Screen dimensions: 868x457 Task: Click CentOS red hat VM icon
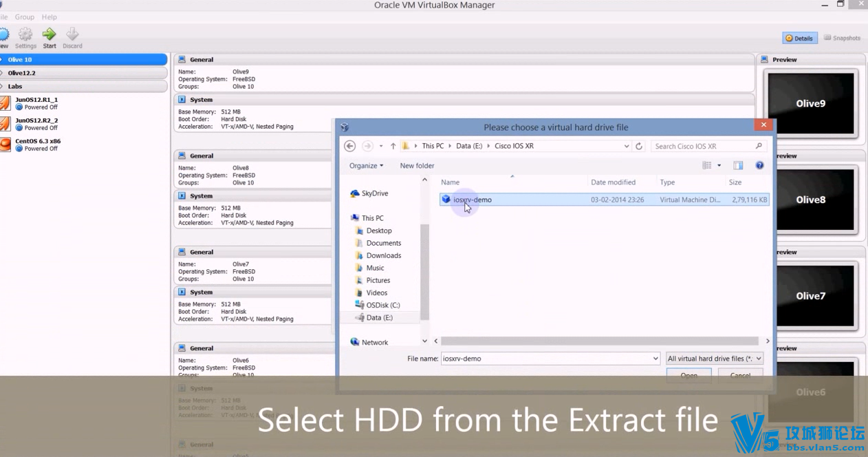coord(5,145)
